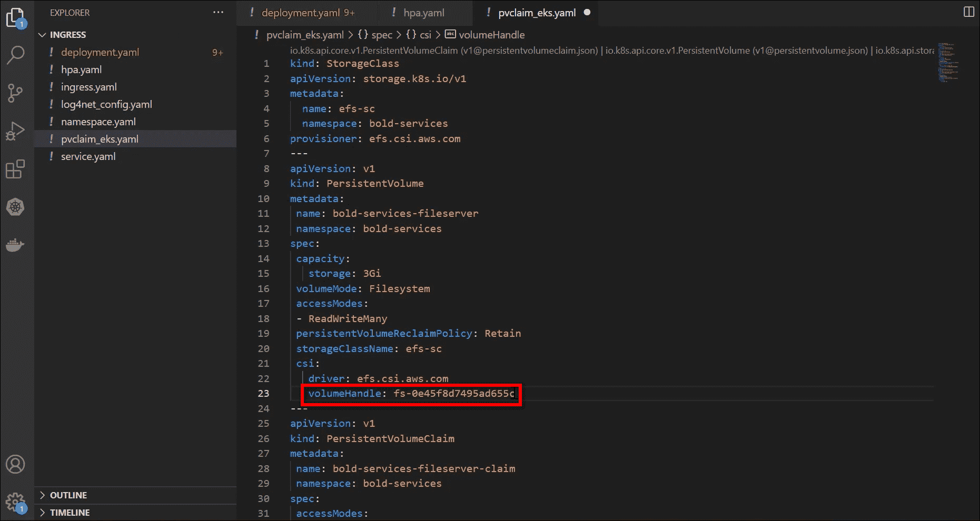Viewport: 980px width, 521px height.
Task: Select the Source Control icon
Action: [16, 93]
